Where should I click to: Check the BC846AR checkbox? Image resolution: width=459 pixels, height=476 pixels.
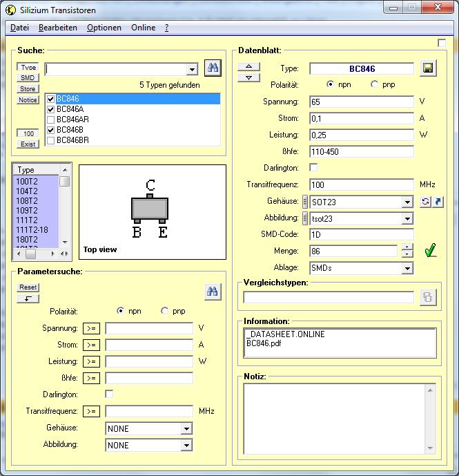point(50,120)
